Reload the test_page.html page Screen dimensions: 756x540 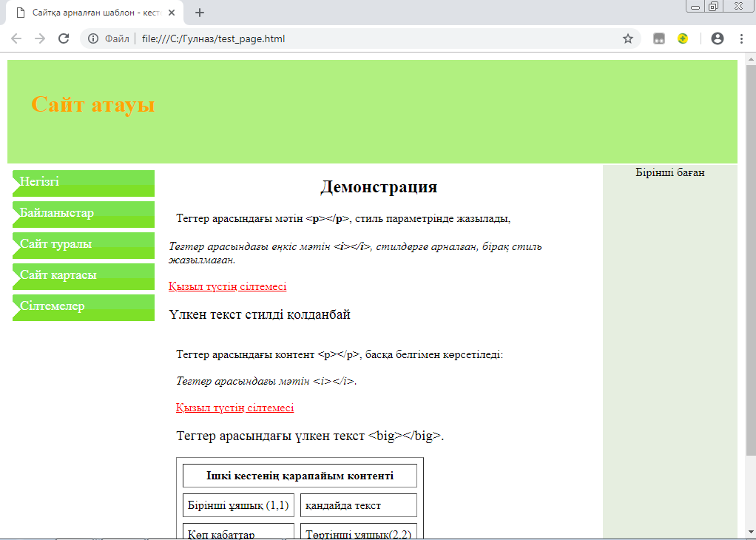coord(64,38)
